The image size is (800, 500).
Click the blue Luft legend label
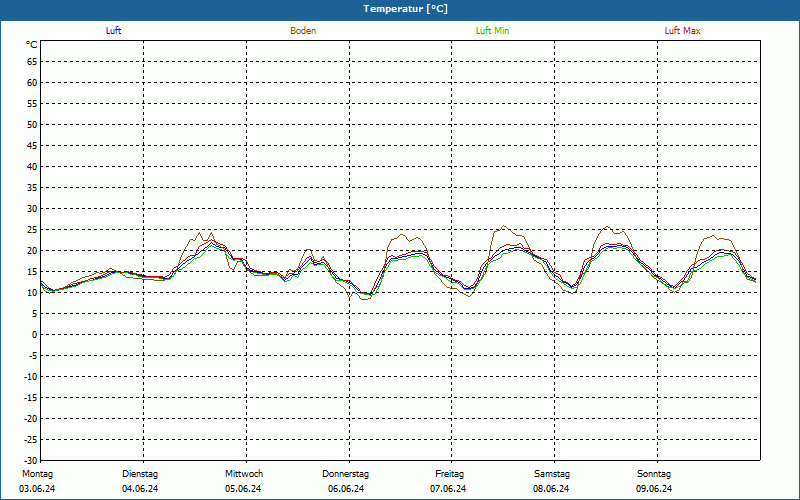[x=113, y=31]
